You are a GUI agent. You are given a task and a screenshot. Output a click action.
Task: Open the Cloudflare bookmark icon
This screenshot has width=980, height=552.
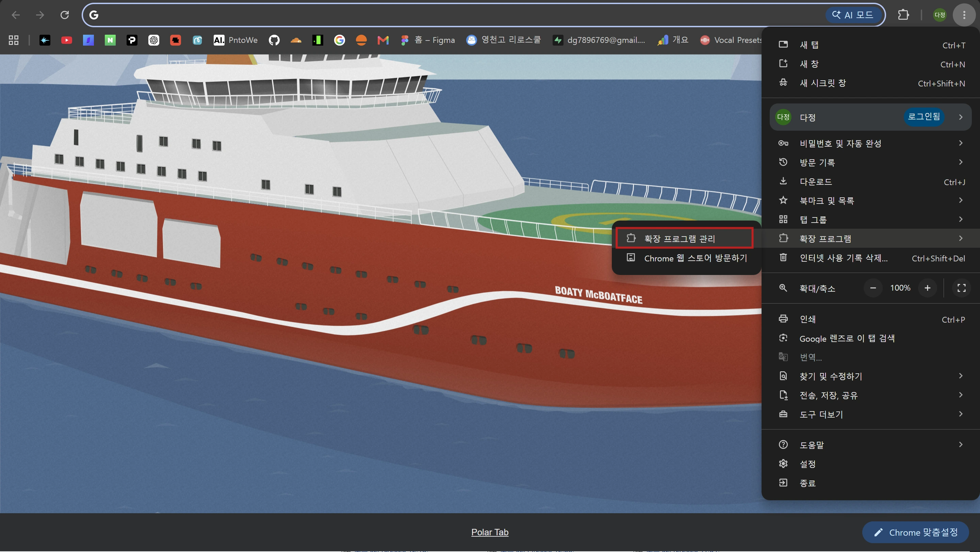[x=296, y=40]
